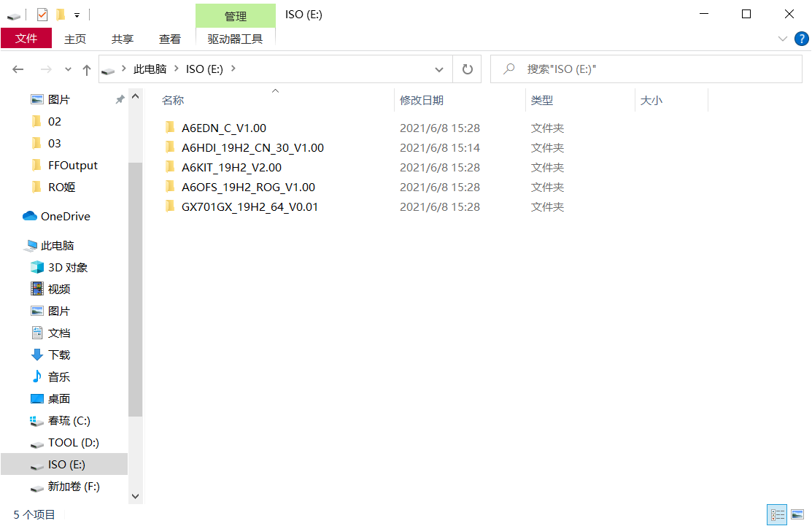The height and width of the screenshot is (526, 812).
Task: Select the A6EDN_C_V1.00 folder
Action: (224, 128)
